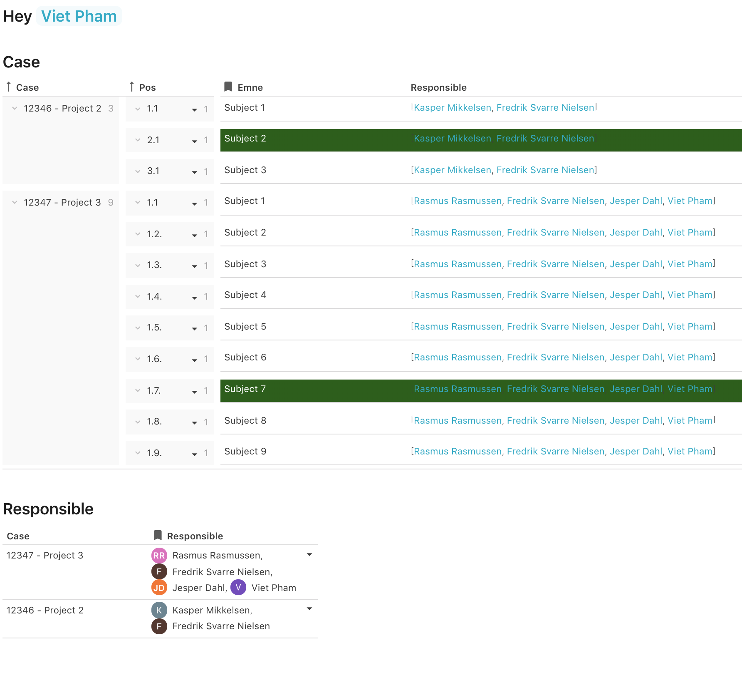This screenshot has height=700, width=742.
Task: Click the F avatar in 12347 - Project 3 row
Action: (159, 571)
